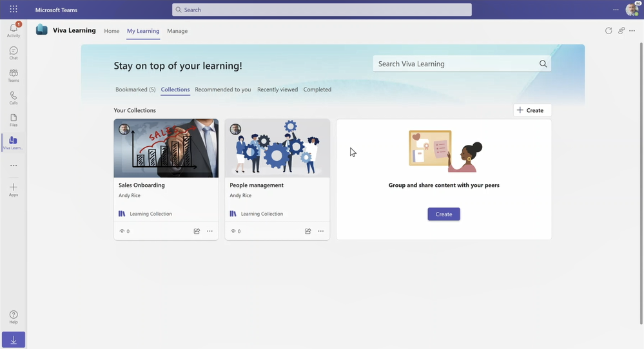This screenshot has width=644, height=349.
Task: Open the Sales Onboarding thumbnail
Action: [166, 149]
